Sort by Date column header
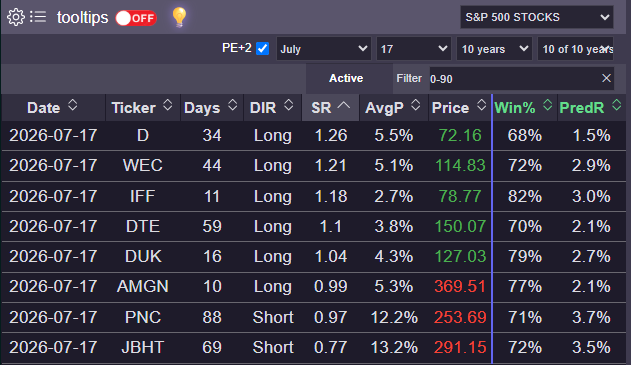631x365 pixels. click(53, 107)
